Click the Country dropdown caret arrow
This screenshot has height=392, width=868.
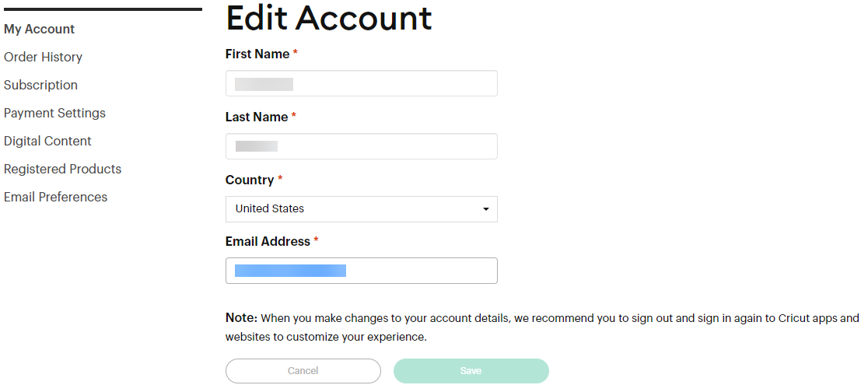(486, 209)
